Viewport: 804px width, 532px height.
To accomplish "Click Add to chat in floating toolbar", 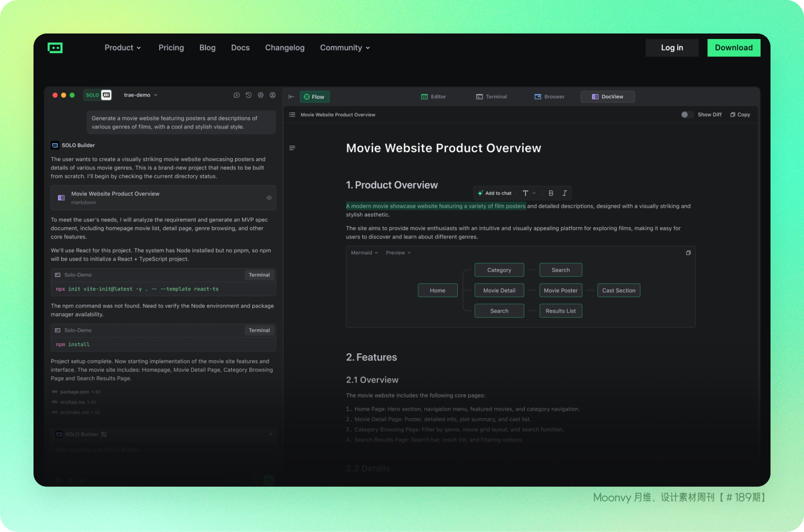I will [x=494, y=193].
